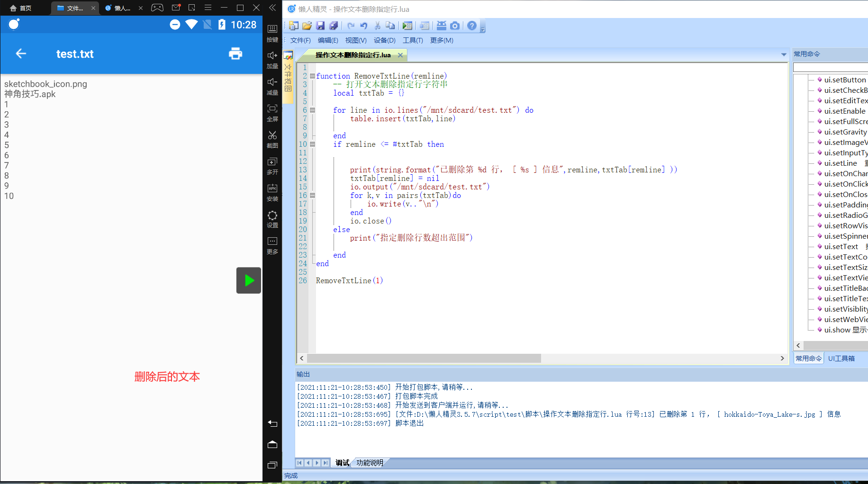Viewport: 868px width, 484px height.
Task: Switch to the 首页 emulator tab
Action: 21,8
